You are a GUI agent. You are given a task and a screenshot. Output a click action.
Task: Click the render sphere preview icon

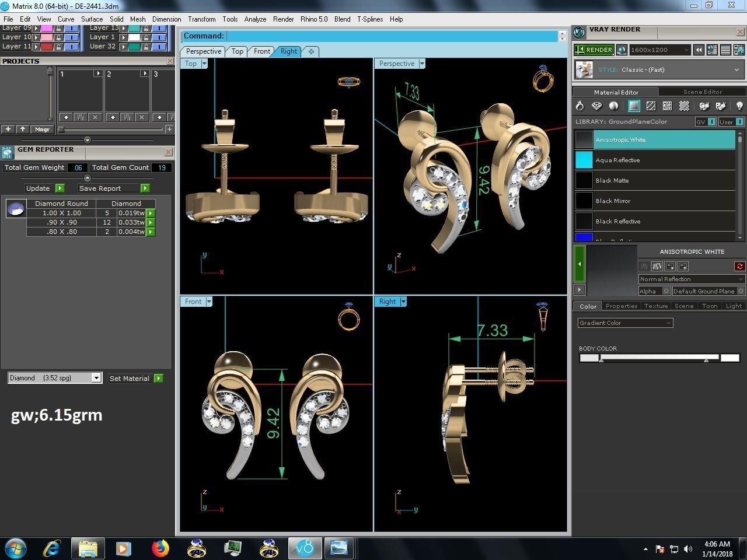622,50
